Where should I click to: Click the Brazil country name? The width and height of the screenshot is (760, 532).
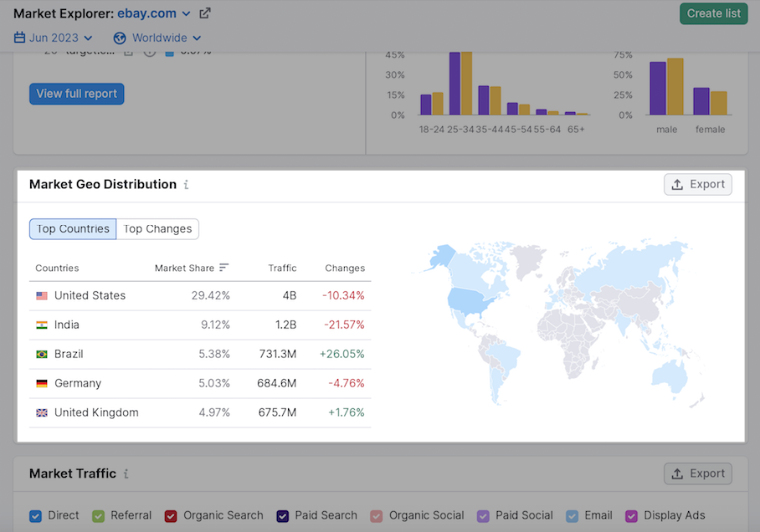[69, 354]
